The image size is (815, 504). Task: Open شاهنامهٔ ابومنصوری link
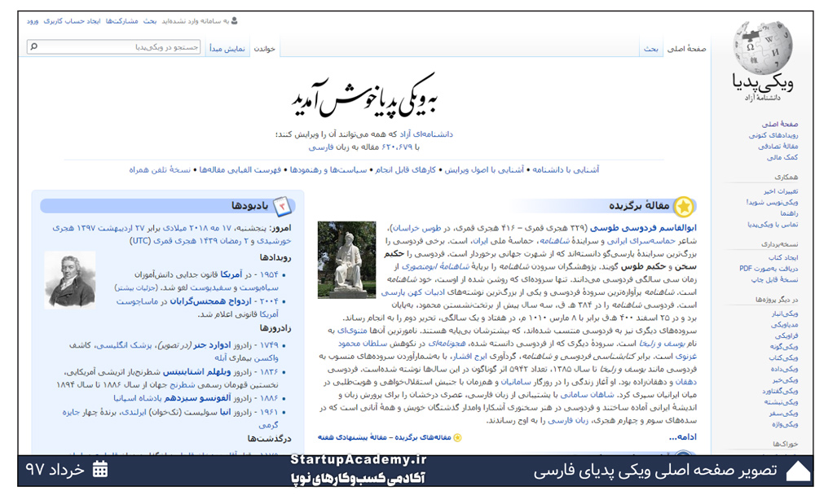coord(435,267)
